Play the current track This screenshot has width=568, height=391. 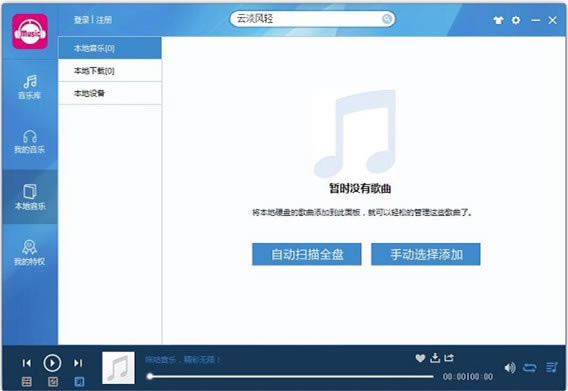pos(52,363)
